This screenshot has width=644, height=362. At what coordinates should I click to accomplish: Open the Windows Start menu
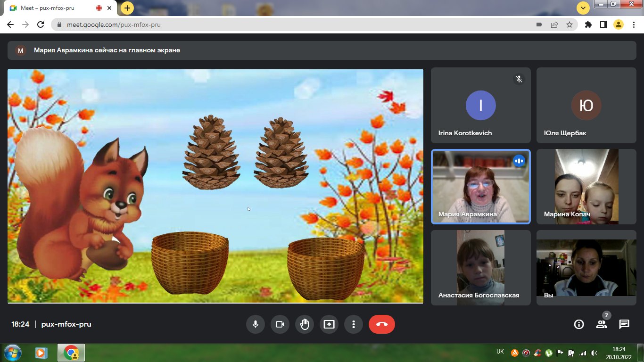point(12,353)
